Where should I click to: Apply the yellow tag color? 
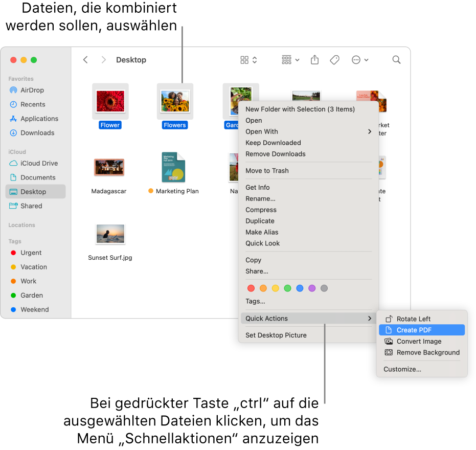276,288
